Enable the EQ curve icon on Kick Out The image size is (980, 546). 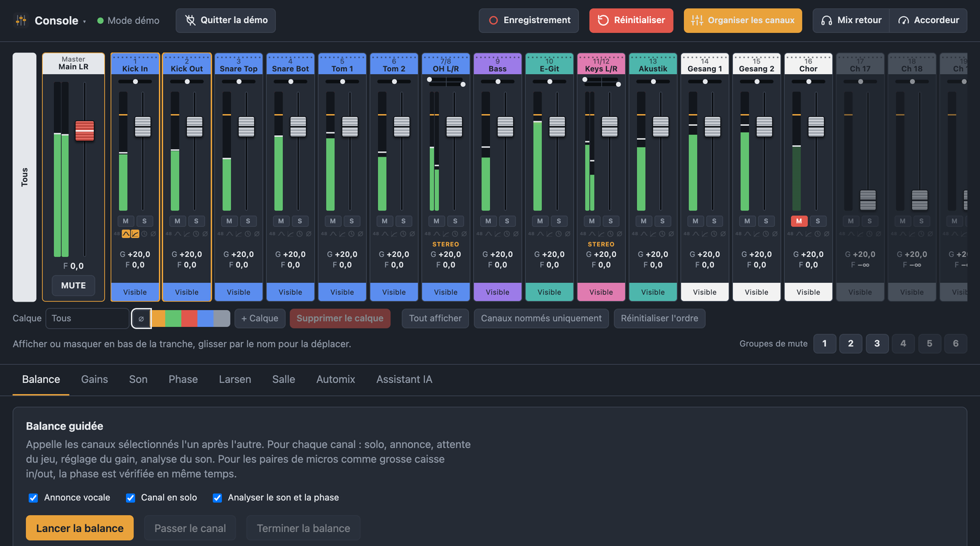pos(178,234)
